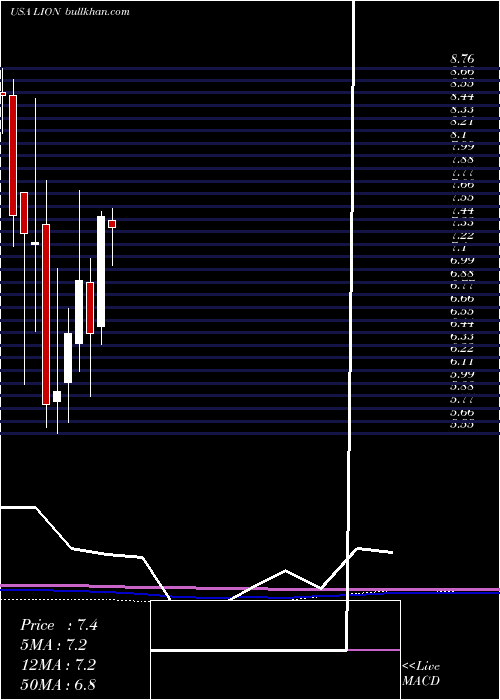Click the 5.66 price axis label

(462, 412)
